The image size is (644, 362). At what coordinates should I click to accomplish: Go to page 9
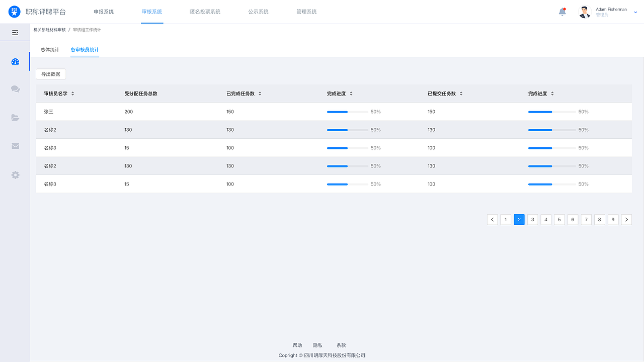(613, 219)
